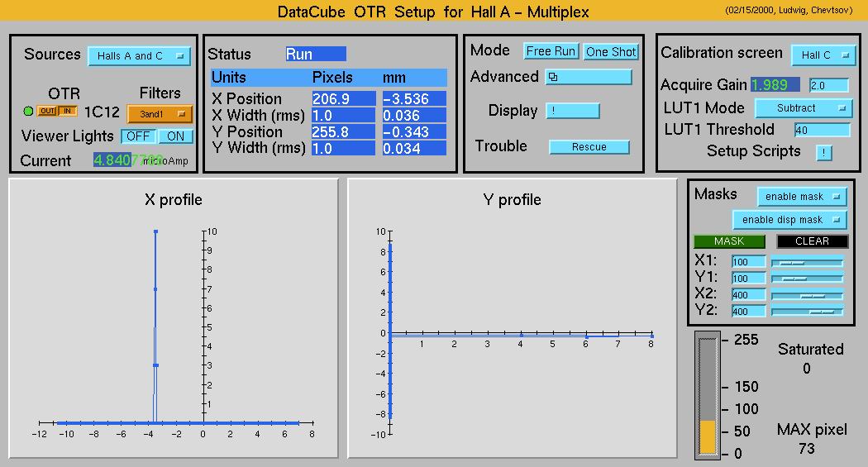Open the Filters 3and1 dropdown
Screen dimensions: 868x467
tap(160, 114)
